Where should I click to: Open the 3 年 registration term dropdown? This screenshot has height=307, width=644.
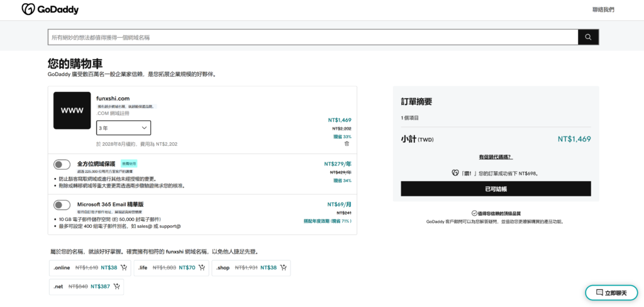(123, 128)
